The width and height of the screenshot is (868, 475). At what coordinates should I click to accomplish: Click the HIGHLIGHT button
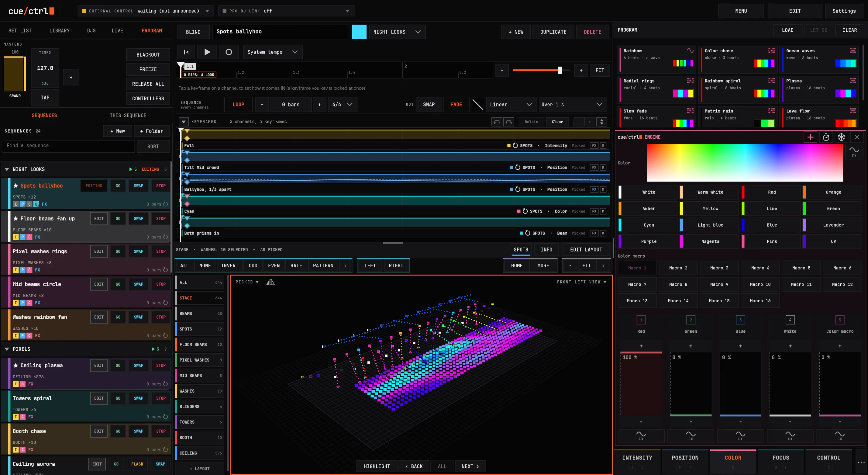[377, 466]
